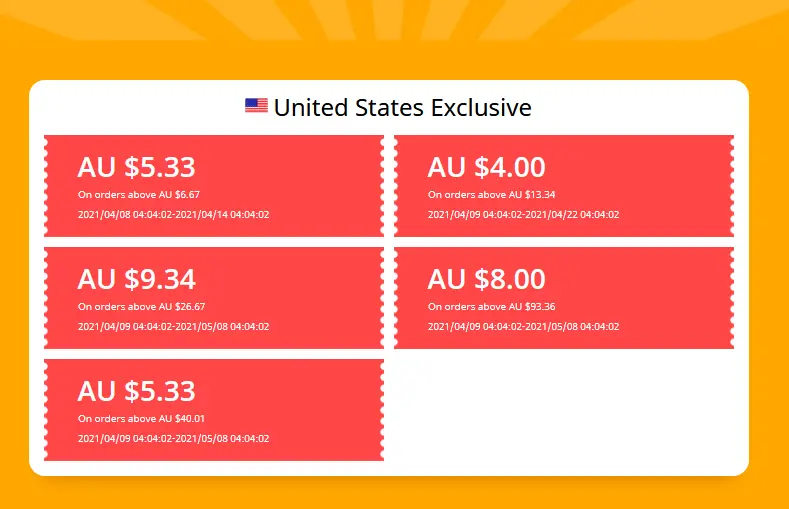This screenshot has width=789, height=509.
Task: Click 'On orders above AU $40.01' text
Action: [x=141, y=418]
